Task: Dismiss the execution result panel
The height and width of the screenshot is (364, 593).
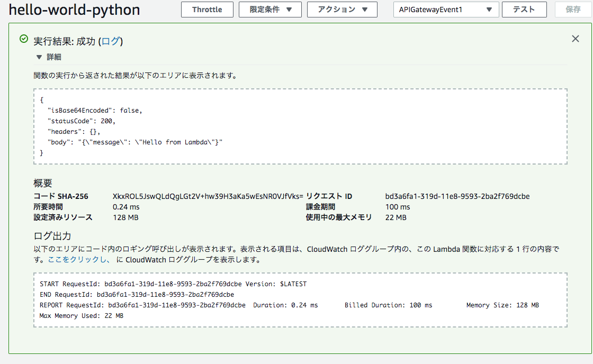Action: (x=575, y=38)
